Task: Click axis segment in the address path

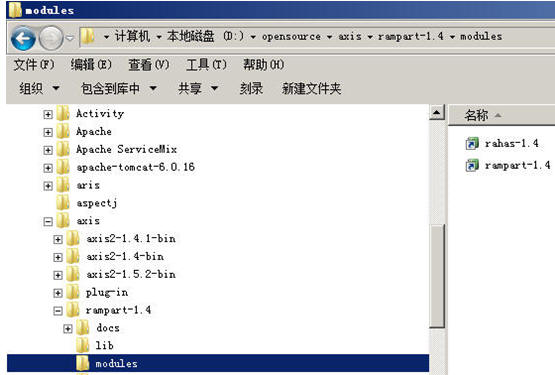Action: point(350,36)
